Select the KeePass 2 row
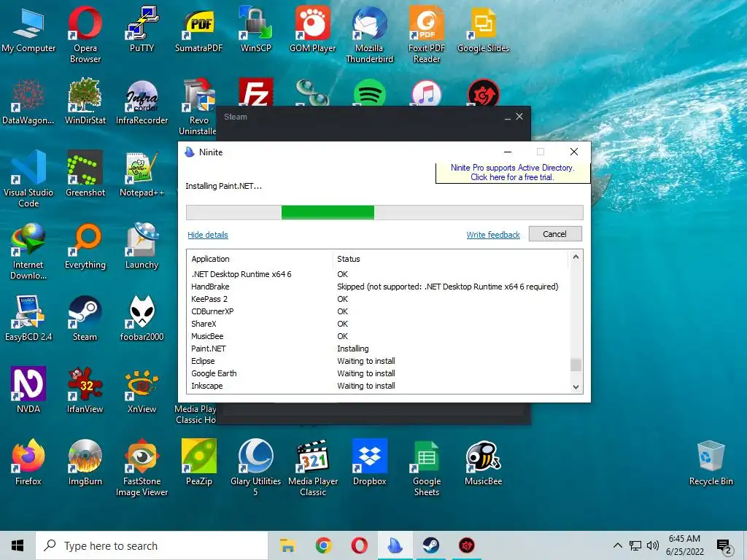 (379, 299)
